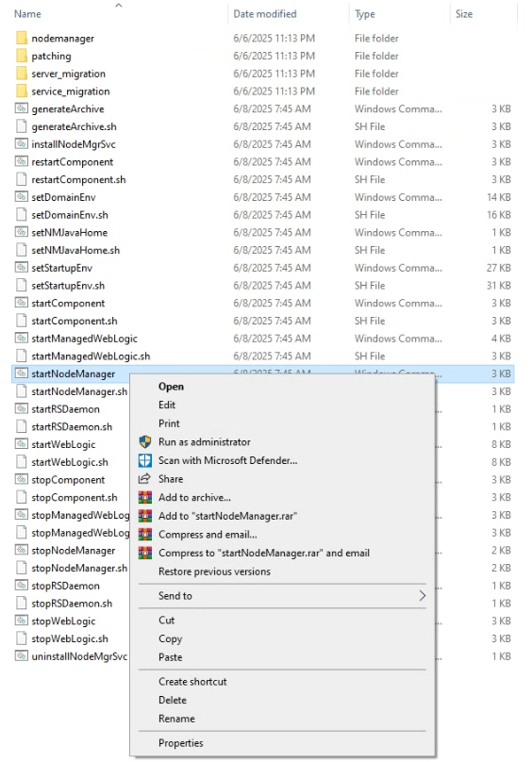The width and height of the screenshot is (532, 762).
Task: Select Print in the context menu
Action: coord(169,423)
